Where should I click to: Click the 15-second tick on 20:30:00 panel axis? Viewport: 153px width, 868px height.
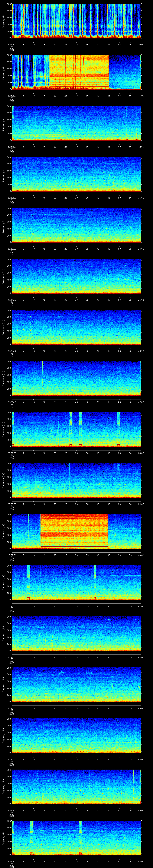click(44, 96)
